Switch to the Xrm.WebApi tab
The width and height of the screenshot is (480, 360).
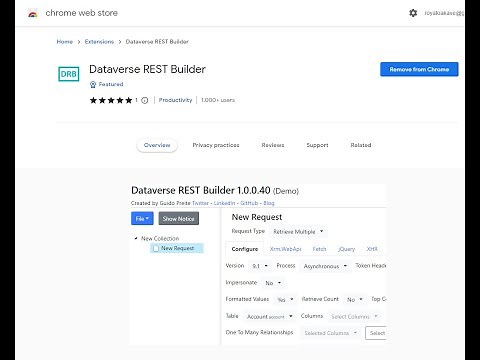tap(285, 249)
